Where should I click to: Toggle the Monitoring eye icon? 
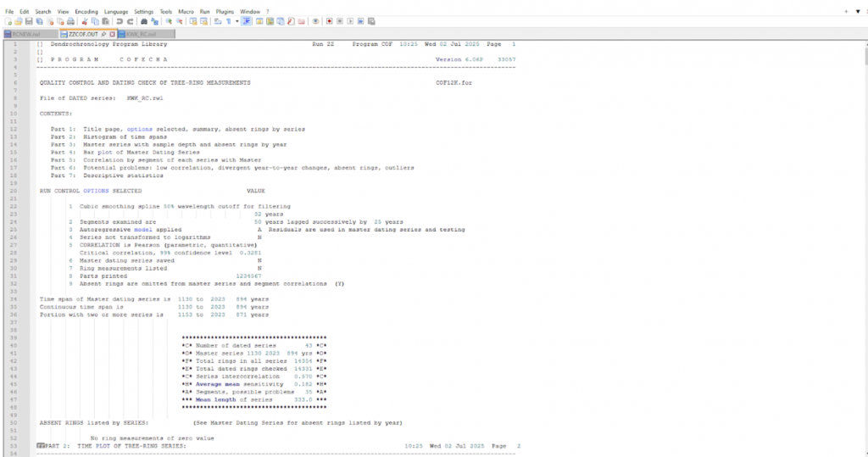point(315,20)
